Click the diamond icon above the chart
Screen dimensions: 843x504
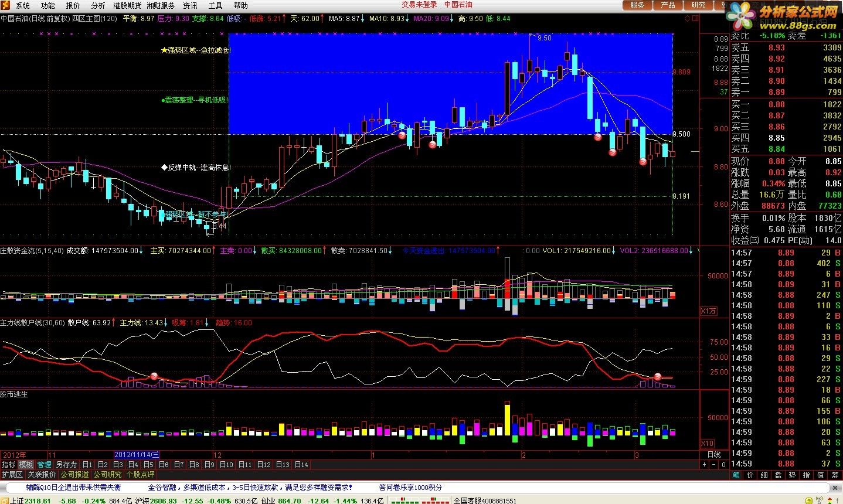(688, 18)
